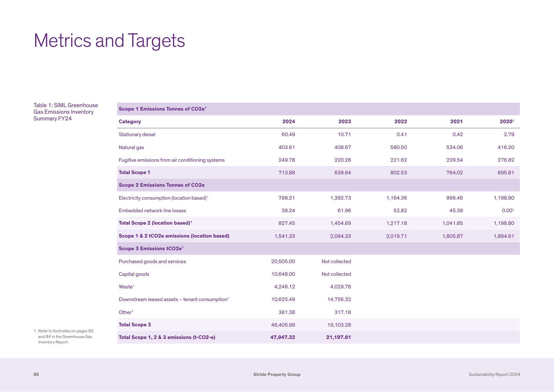Select "Electricity consumption (location based)" label
554x392 pixels.
[163, 198]
